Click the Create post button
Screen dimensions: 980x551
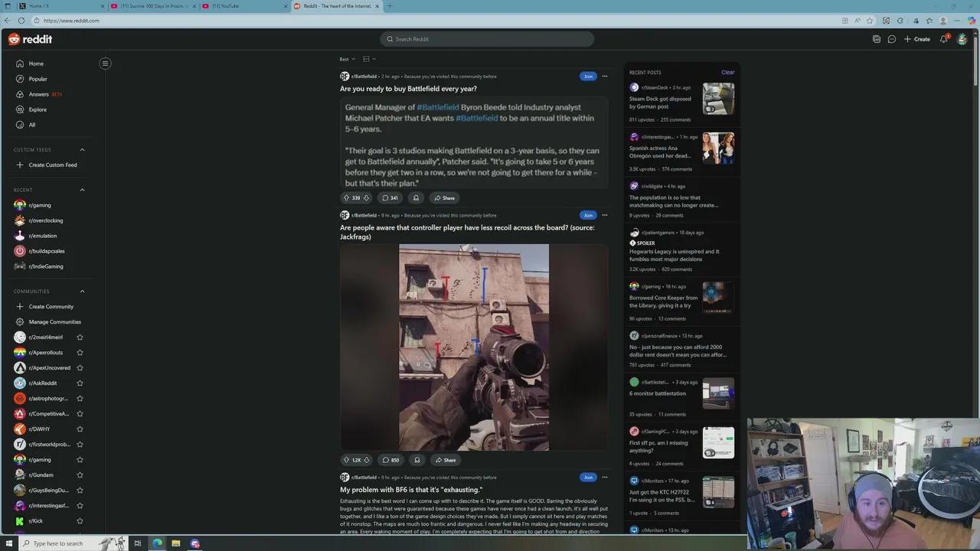917,39
